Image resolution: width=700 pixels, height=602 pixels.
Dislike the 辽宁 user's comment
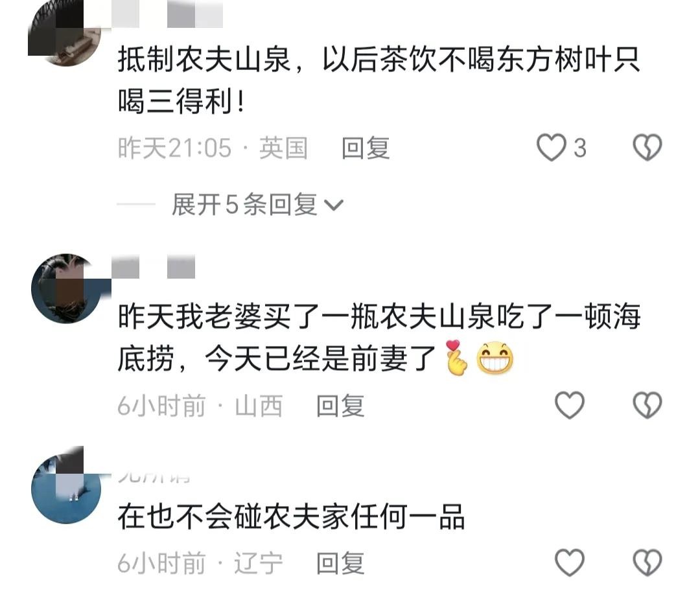(647, 562)
